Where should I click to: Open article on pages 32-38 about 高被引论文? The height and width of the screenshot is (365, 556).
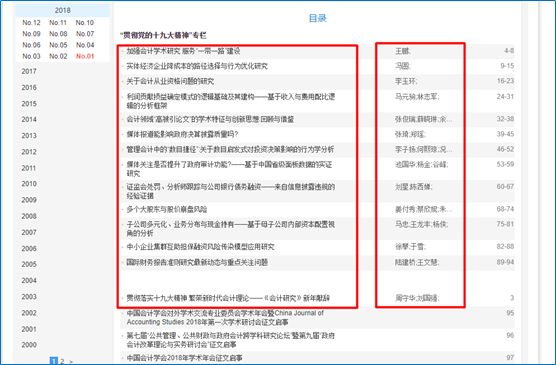pyautogui.click(x=210, y=119)
